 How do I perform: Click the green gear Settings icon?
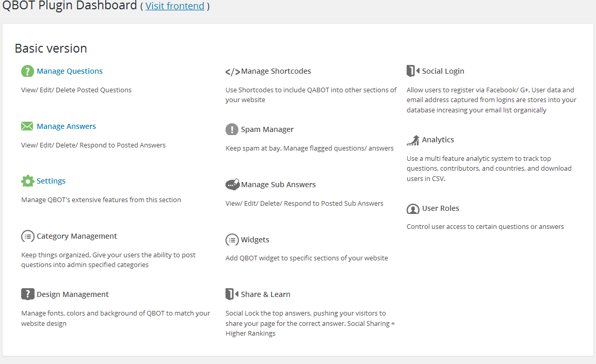pos(27,181)
